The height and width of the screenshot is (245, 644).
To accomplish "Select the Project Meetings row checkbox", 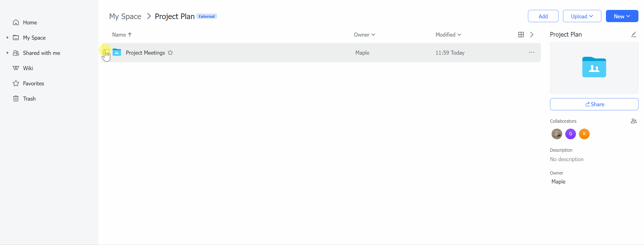I will coord(106,53).
